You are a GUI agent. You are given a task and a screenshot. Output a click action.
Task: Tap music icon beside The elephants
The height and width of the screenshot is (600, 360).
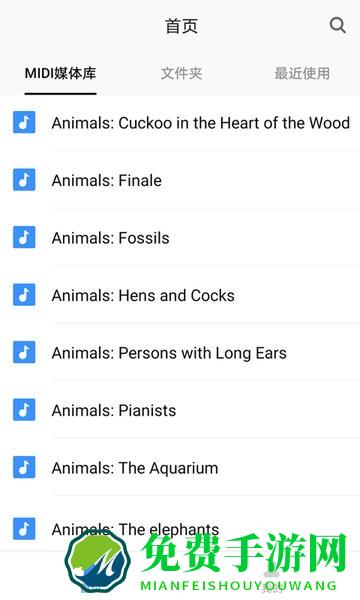click(x=24, y=529)
